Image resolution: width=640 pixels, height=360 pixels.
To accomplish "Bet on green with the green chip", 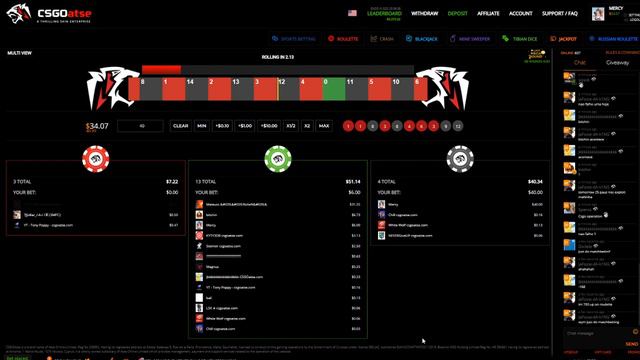I will coord(278,159).
